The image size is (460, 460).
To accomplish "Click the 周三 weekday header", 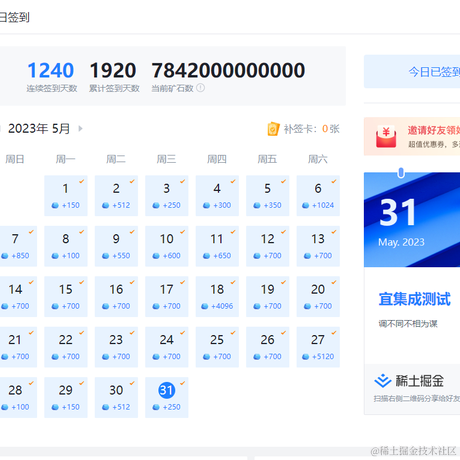I will click(x=166, y=159).
